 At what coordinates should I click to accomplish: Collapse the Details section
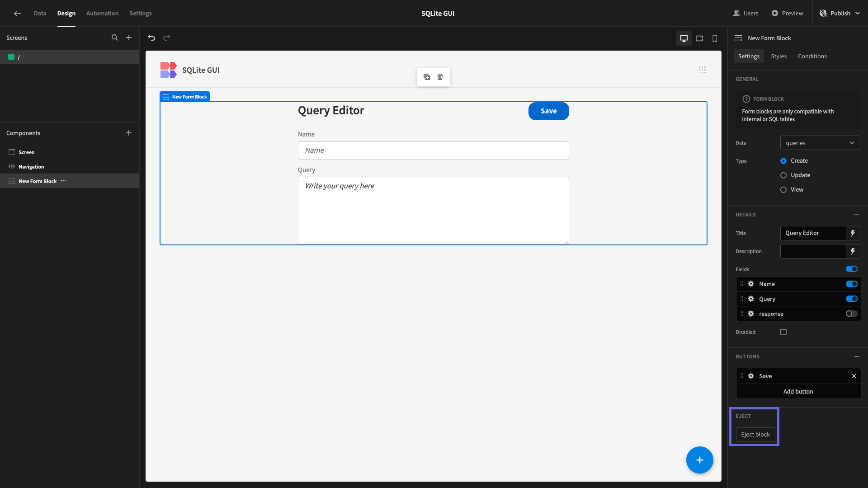click(857, 214)
